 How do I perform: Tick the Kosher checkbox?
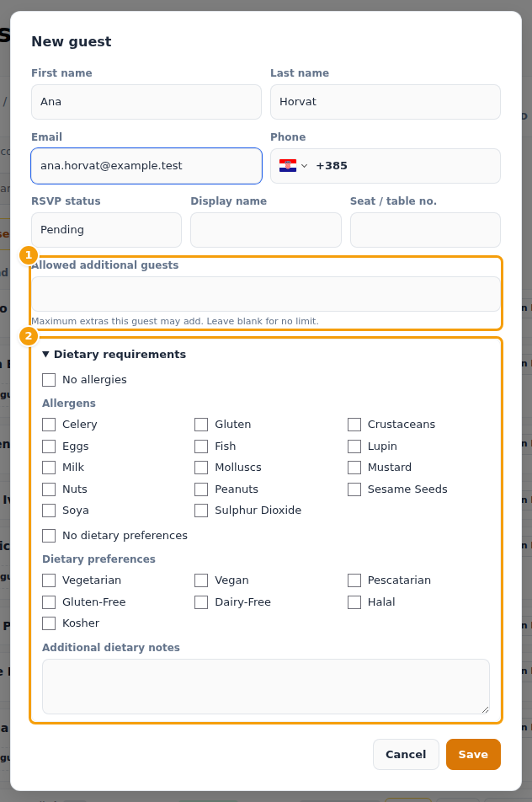click(49, 623)
